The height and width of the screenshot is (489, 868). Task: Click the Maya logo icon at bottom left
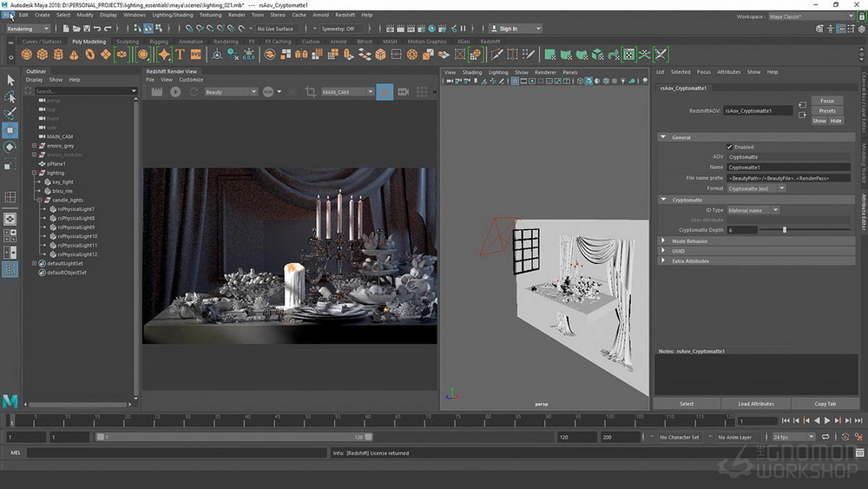tap(10, 401)
